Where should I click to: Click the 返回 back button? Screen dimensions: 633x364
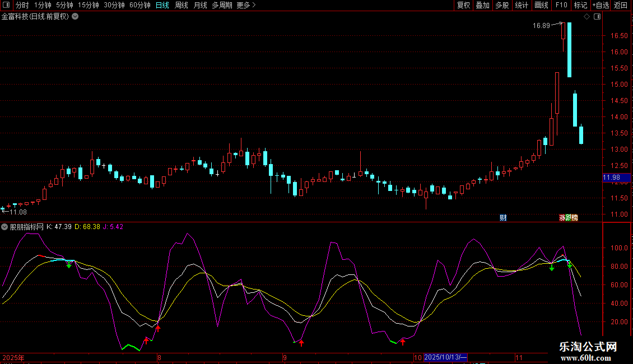(621, 5)
